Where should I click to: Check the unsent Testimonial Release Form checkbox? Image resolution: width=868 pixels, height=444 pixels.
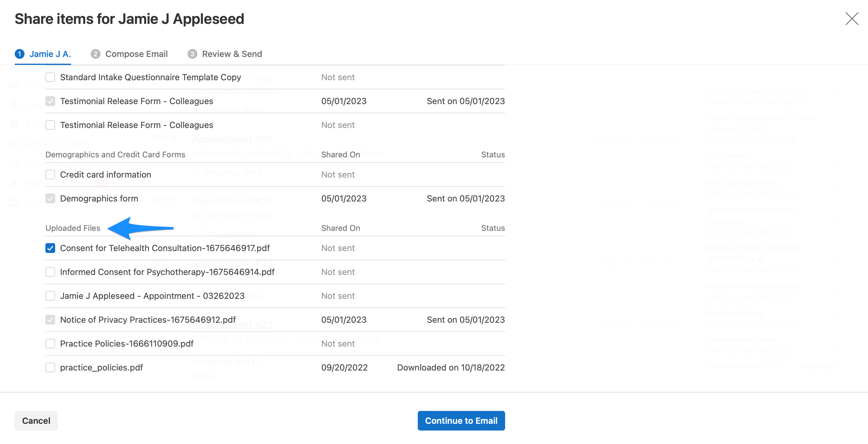(x=50, y=125)
